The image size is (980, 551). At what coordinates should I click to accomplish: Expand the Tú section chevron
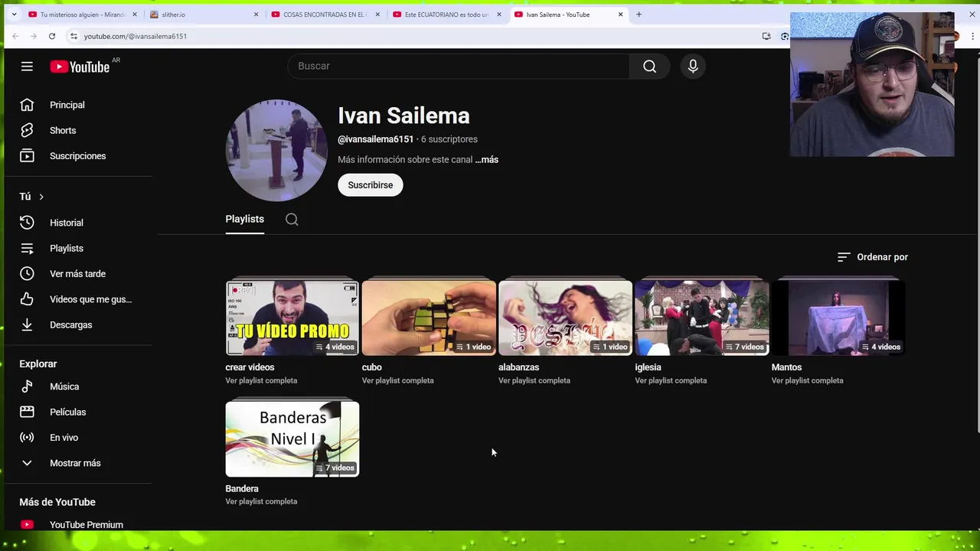click(41, 197)
